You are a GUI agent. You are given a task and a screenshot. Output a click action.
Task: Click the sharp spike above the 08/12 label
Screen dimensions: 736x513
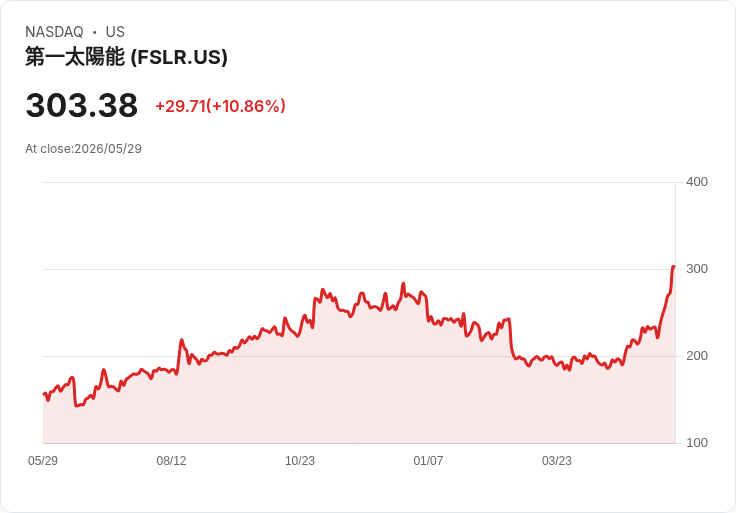point(182,340)
